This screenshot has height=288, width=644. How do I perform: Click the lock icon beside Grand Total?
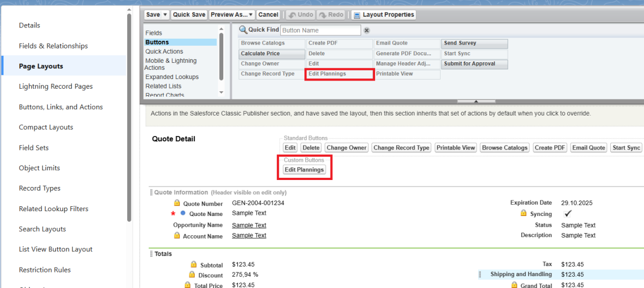pos(514,285)
